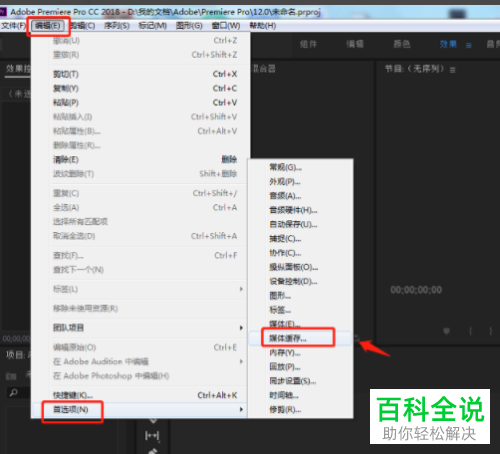
Task: Choose 清除(E) from the Edit menu
Action: click(140, 159)
